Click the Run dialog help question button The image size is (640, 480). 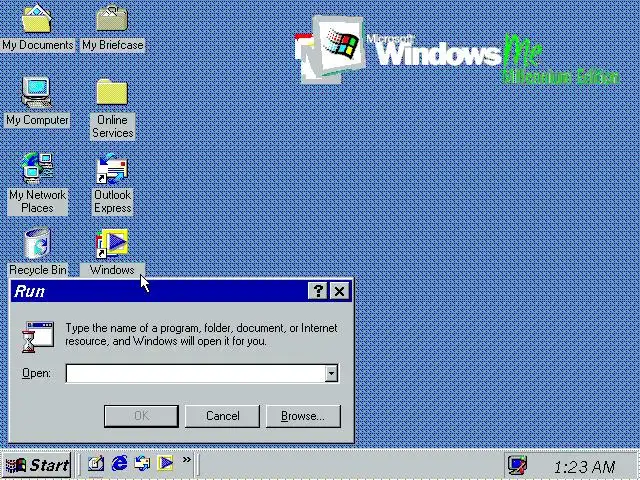pyautogui.click(x=318, y=291)
